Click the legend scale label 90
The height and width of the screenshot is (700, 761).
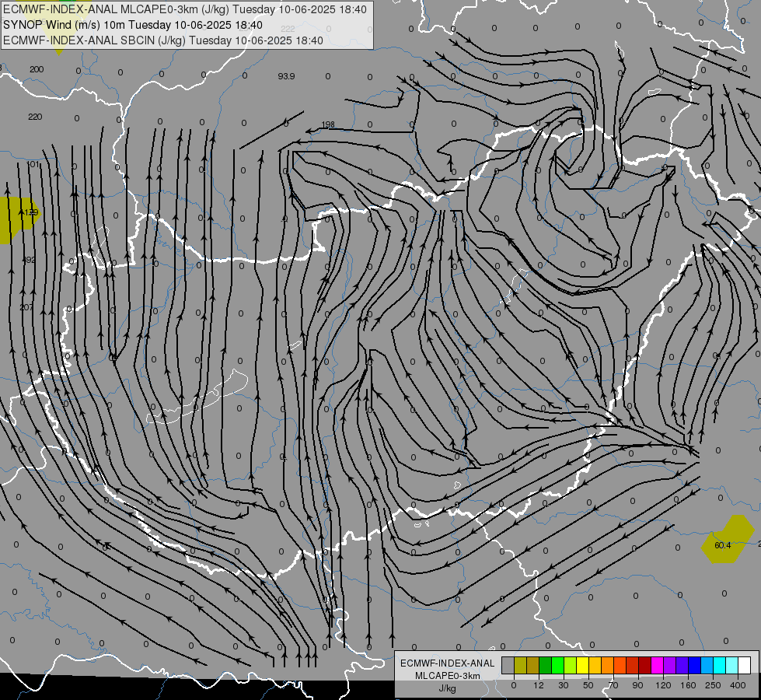coord(637,685)
